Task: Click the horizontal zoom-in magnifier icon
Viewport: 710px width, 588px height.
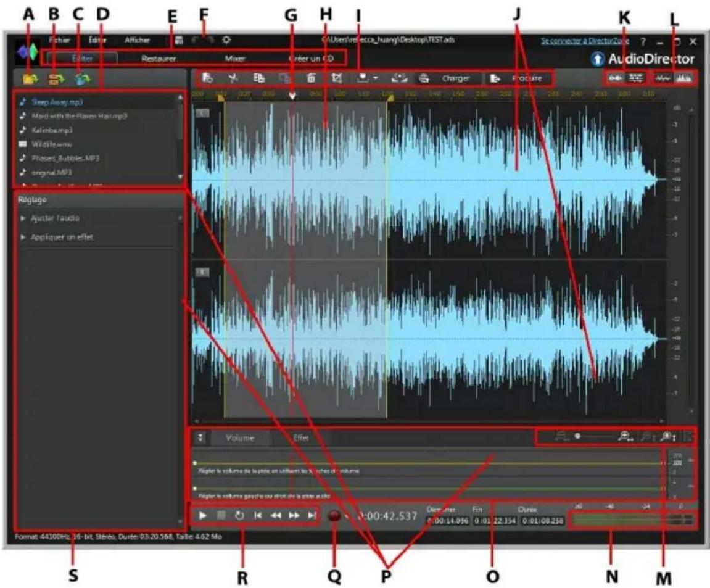Action: click(x=625, y=437)
